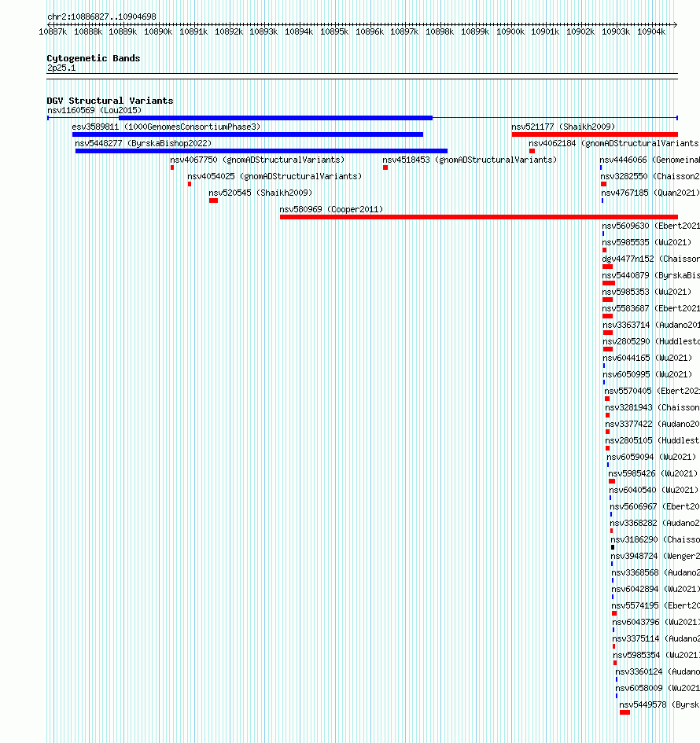Select the nsv5449578 Byrska label
Screen dimensions: 700x743
point(659,705)
